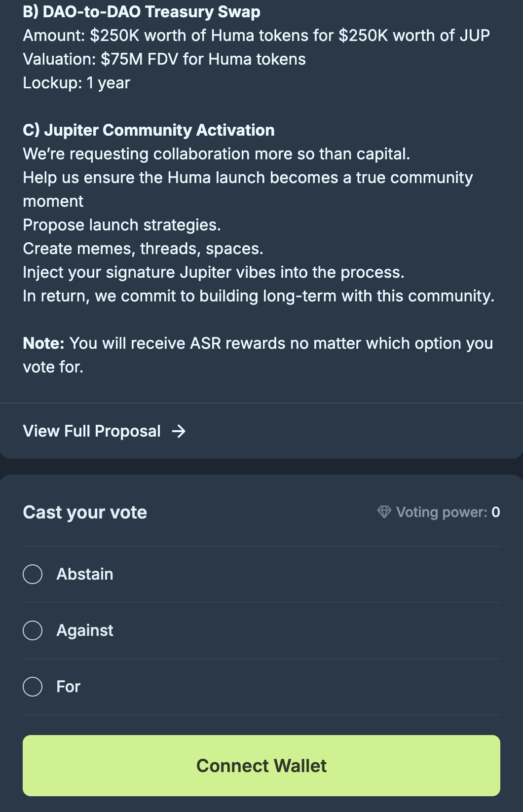
Task: Click the "Cast your vote" heading
Action: pos(85,513)
